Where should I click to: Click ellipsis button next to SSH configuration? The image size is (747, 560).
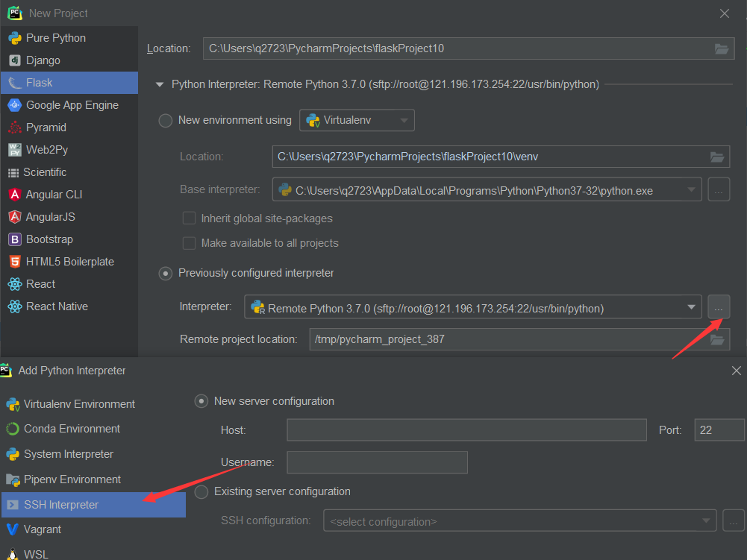click(x=734, y=520)
